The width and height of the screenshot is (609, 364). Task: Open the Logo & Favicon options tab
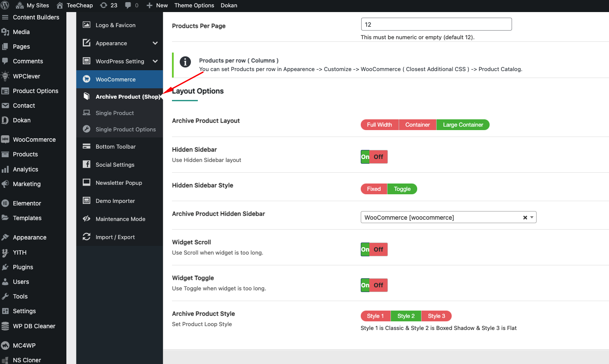119,25
